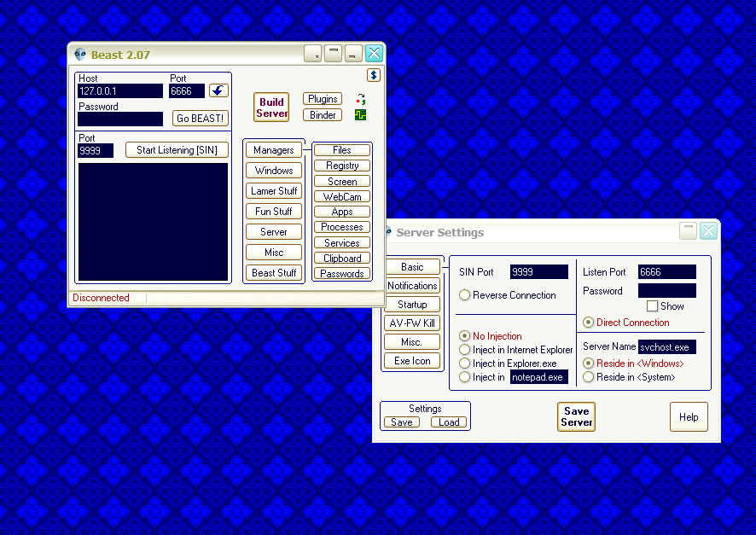The height and width of the screenshot is (535, 756).
Task: Open the Exe Icon tab
Action: point(412,361)
